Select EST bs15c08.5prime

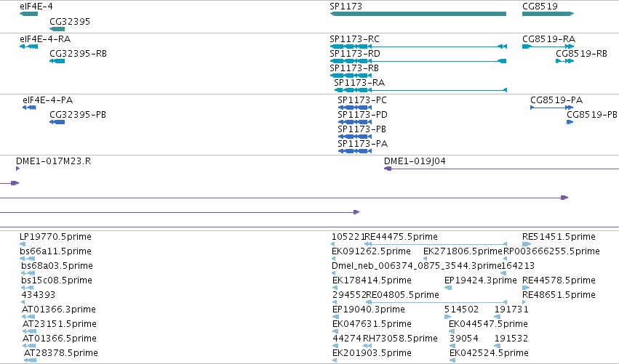point(28,288)
